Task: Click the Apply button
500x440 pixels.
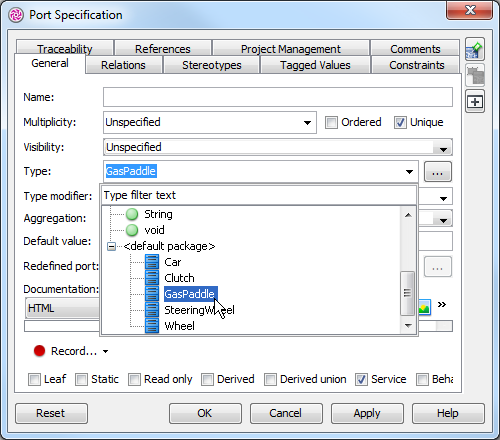Action: [367, 413]
